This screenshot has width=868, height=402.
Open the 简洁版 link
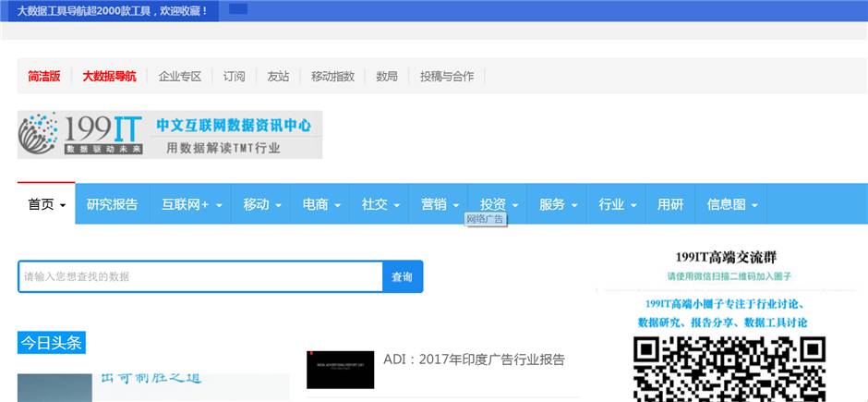(44, 77)
